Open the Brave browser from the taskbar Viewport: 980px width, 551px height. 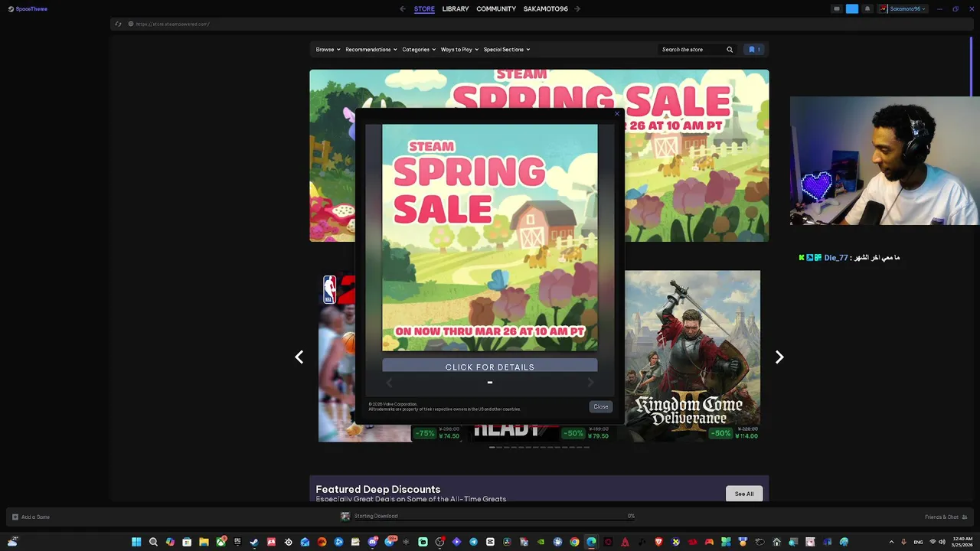coord(659,542)
